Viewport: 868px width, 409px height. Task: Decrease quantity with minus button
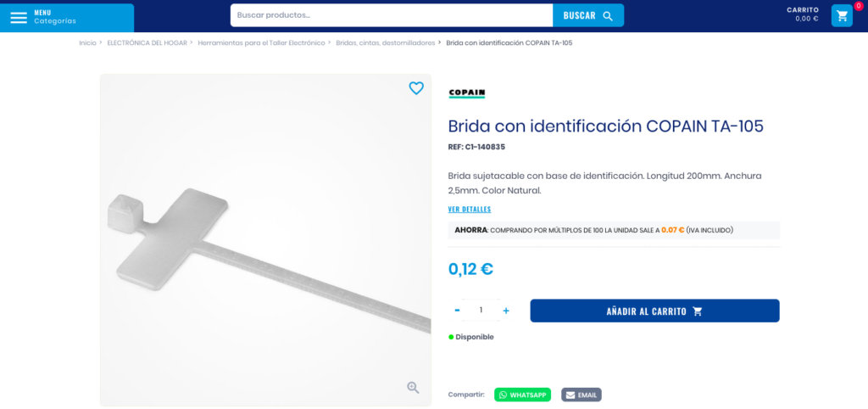pos(457,311)
